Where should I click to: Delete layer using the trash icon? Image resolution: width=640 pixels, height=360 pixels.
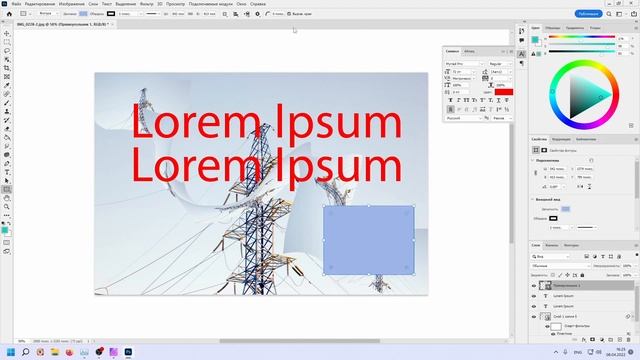tap(629, 340)
